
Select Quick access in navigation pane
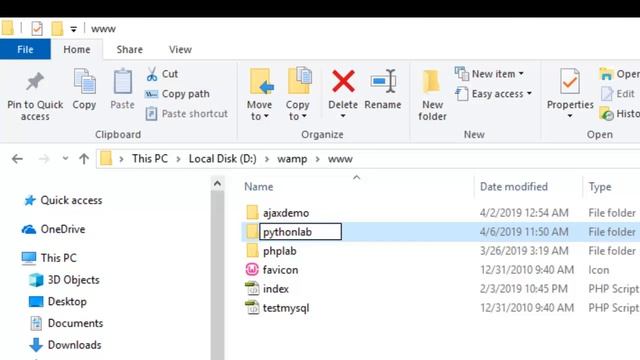tap(63, 200)
